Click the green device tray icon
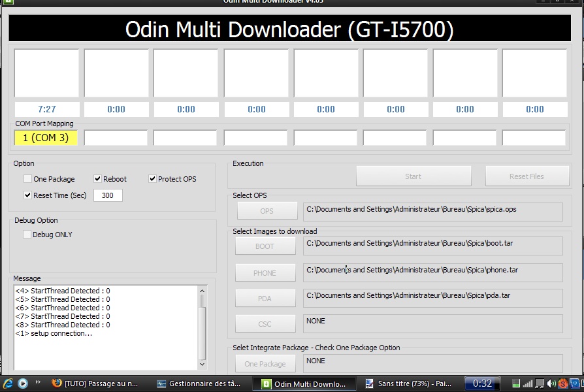 tap(516, 384)
